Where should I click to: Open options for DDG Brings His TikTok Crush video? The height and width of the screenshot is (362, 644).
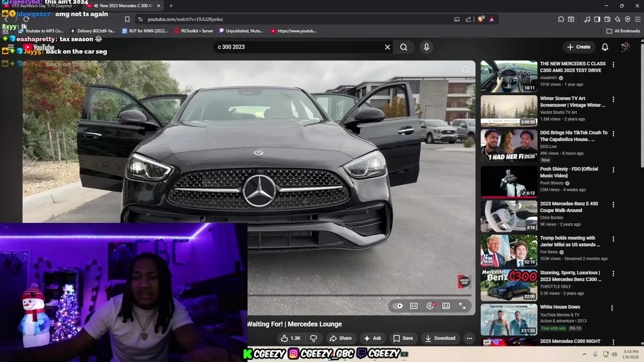pos(613,133)
